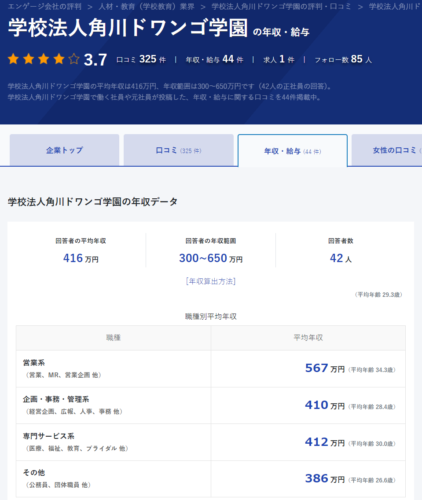422x500 pixels.
Task: Click the フォロー数 85人 stat
Action: (343, 59)
